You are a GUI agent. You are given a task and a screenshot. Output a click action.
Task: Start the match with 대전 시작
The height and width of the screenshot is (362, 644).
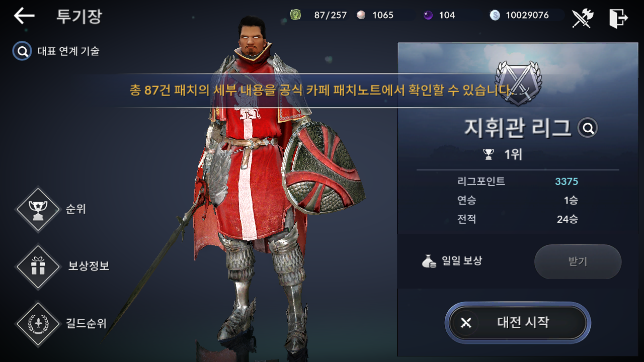(518, 322)
